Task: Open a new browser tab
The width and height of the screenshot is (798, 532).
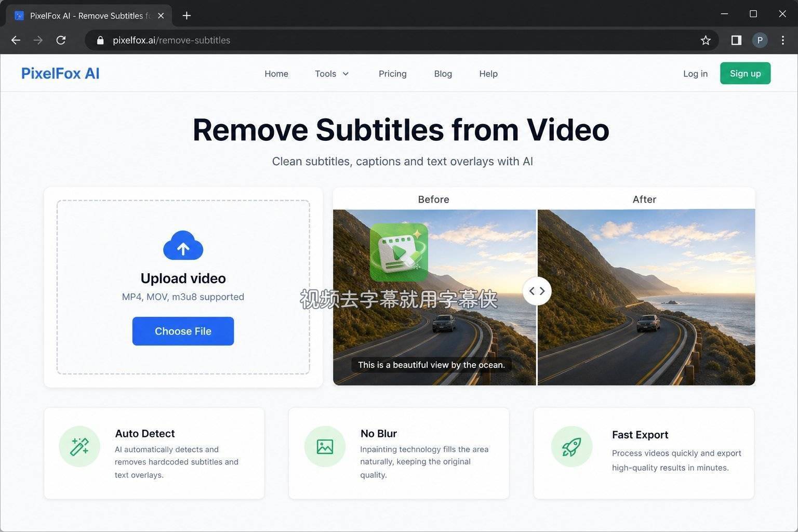Action: point(187,16)
